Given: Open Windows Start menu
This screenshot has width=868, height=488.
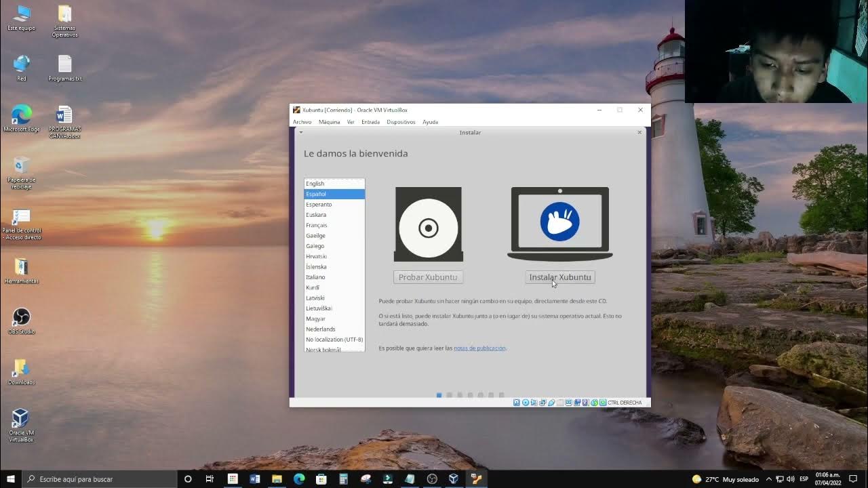Looking at the screenshot, I should pyautogui.click(x=11, y=479).
